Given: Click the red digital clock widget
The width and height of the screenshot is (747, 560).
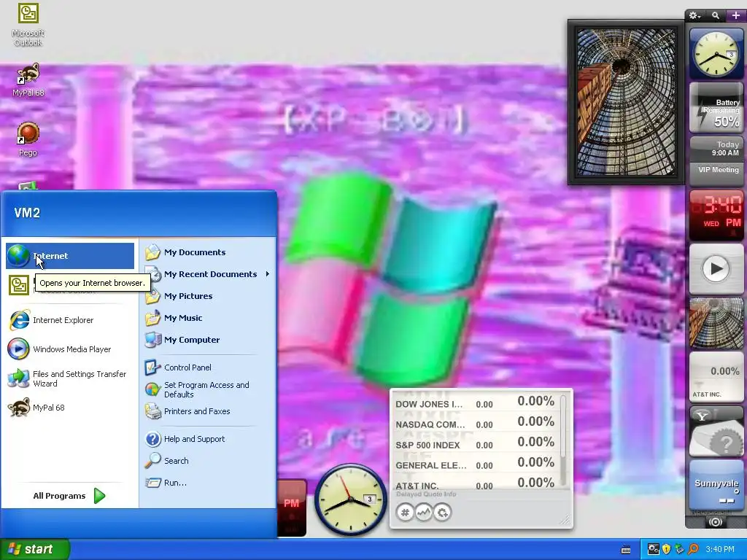Looking at the screenshot, I should coord(716,215).
